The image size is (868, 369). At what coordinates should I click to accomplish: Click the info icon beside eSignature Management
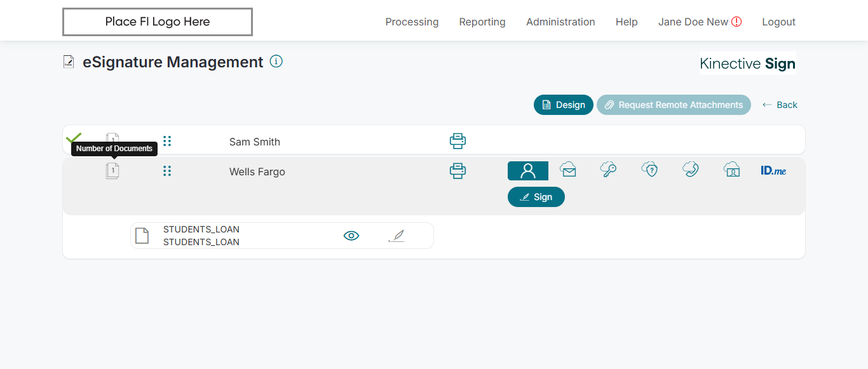pyautogui.click(x=276, y=62)
